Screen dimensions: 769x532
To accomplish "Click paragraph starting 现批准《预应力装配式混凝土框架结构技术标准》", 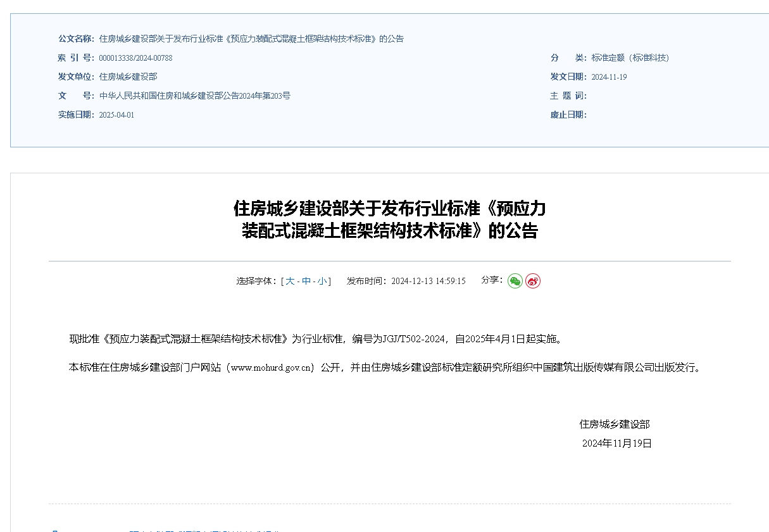I will 316,339.
